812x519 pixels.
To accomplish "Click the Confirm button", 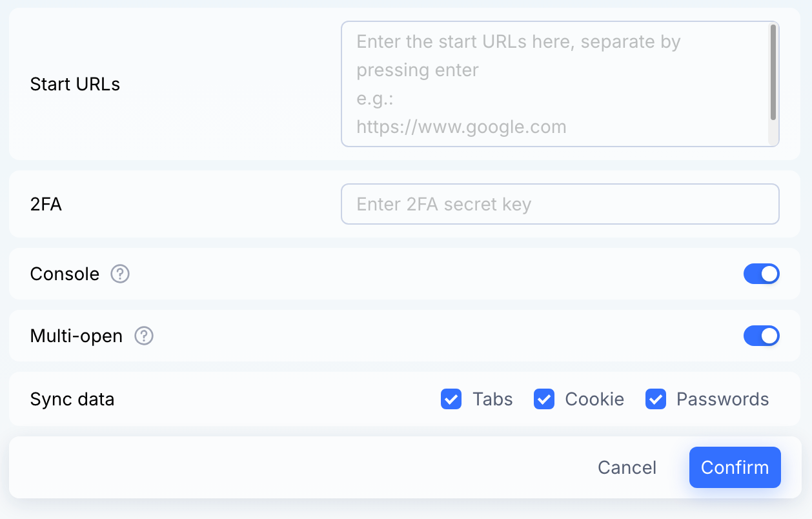I will [735, 467].
